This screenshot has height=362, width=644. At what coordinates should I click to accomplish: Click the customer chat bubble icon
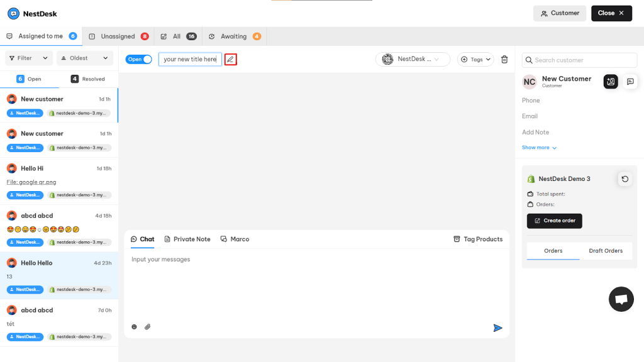(630, 81)
